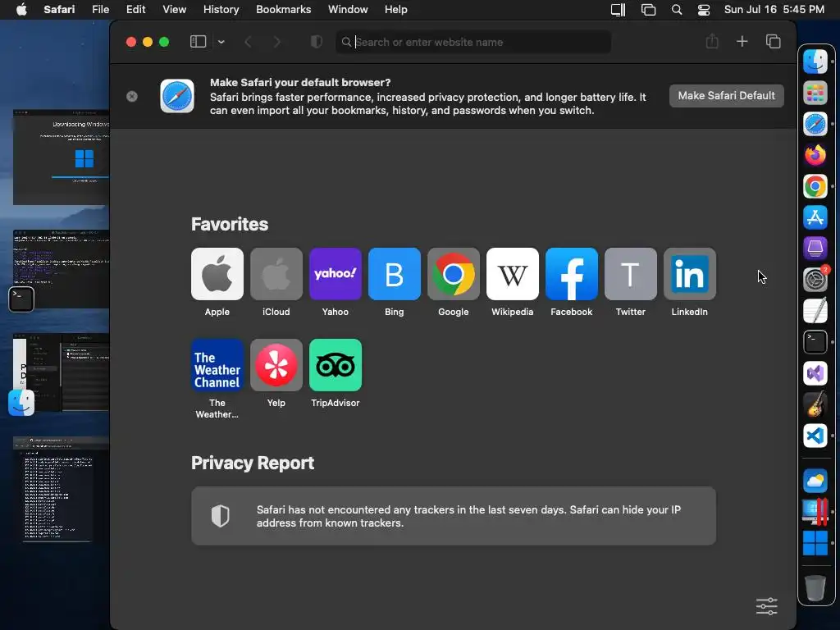This screenshot has width=840, height=630.
Task: Open the Yahoo favorite tile
Action: [x=336, y=274]
